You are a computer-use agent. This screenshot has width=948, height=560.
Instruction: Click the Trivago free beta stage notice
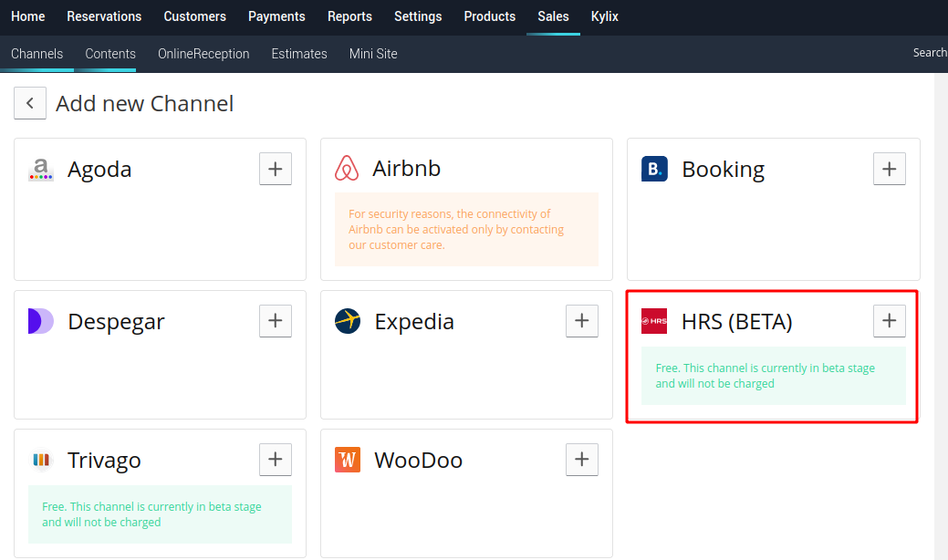(x=161, y=514)
